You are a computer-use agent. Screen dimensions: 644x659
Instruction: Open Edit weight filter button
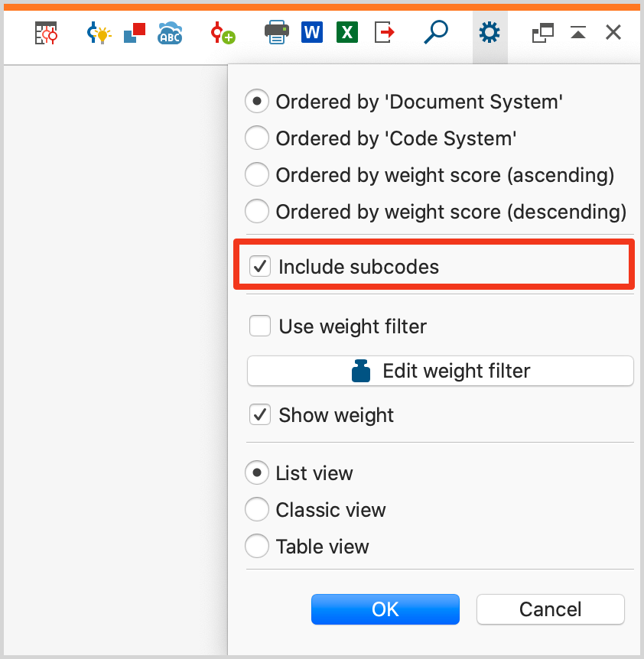(x=440, y=371)
